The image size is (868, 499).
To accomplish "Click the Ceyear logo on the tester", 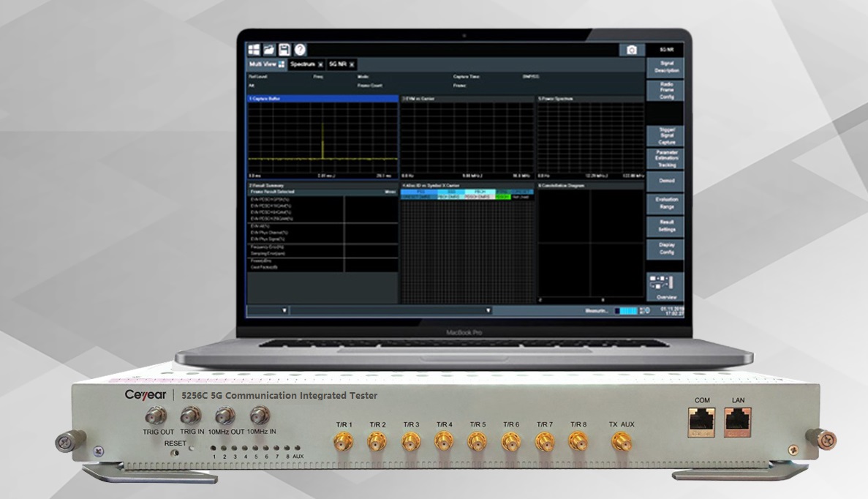I will (145, 395).
